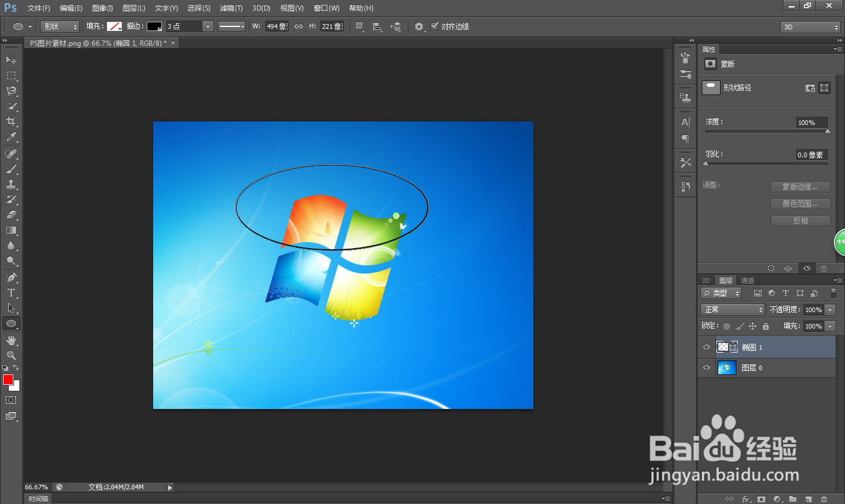Select the Rectangular Marquee tool
Image resolution: width=845 pixels, height=504 pixels.
click(11, 75)
